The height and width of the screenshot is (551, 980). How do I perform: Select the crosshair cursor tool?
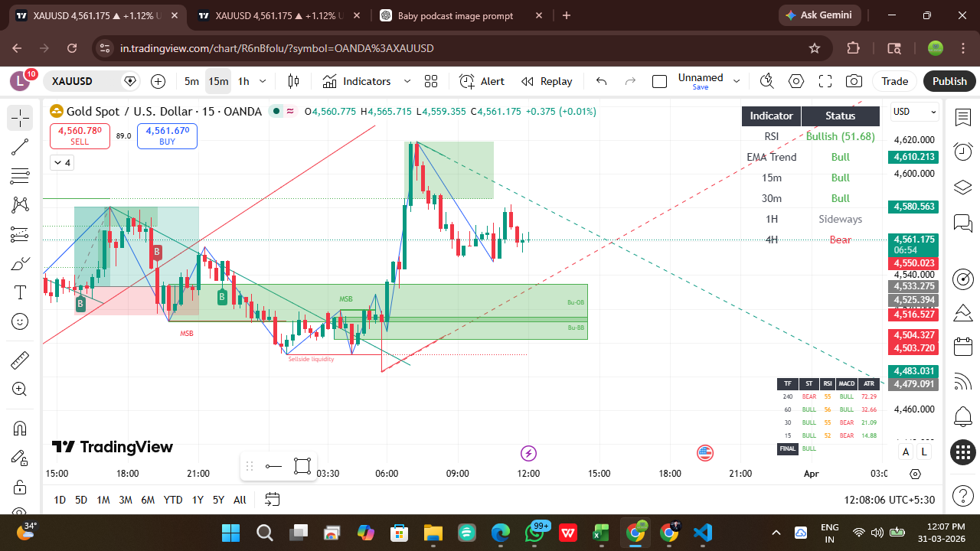20,118
